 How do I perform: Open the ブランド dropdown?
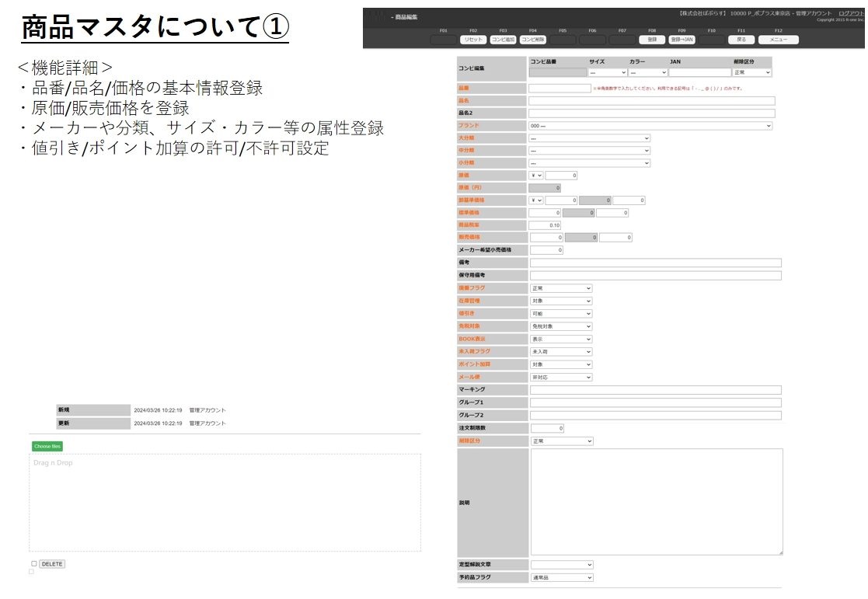pos(650,125)
